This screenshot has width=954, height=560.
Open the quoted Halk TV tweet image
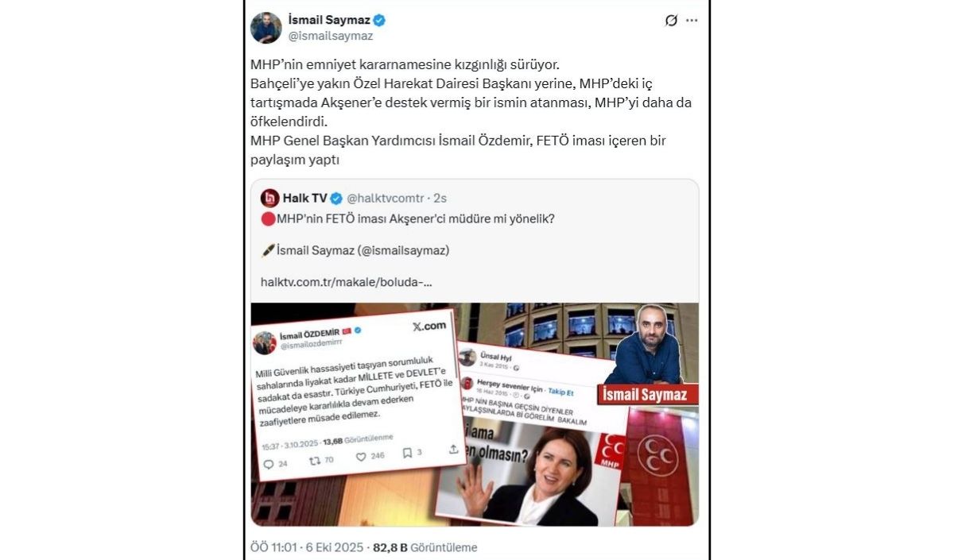[x=475, y=414]
